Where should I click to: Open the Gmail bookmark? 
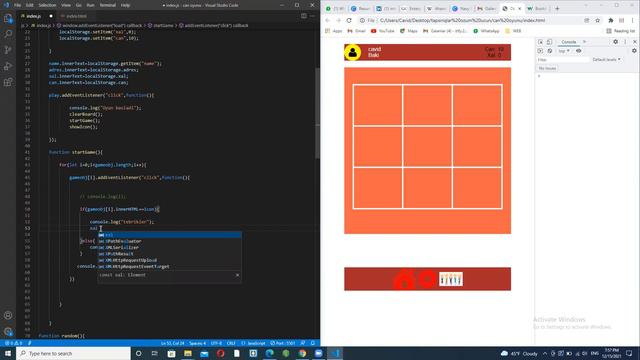pyautogui.click(x=356, y=31)
